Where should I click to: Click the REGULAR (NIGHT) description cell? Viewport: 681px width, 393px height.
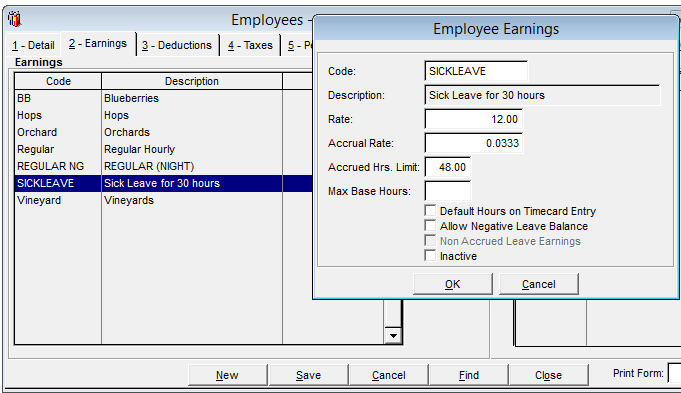point(192,166)
